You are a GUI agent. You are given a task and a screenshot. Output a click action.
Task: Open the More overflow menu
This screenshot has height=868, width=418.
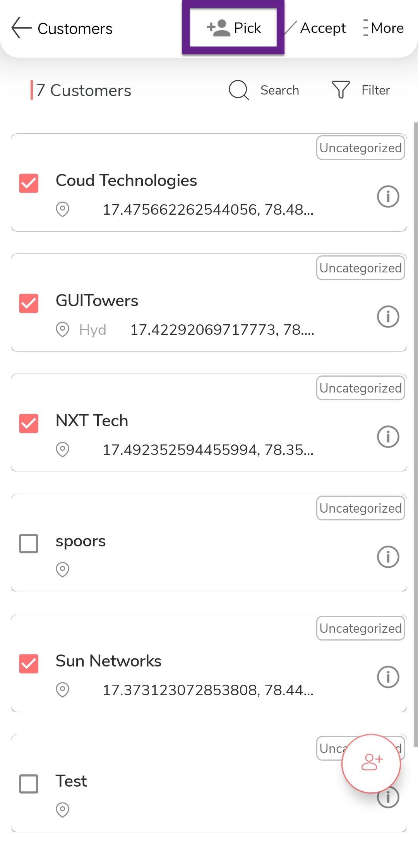pyautogui.click(x=384, y=28)
